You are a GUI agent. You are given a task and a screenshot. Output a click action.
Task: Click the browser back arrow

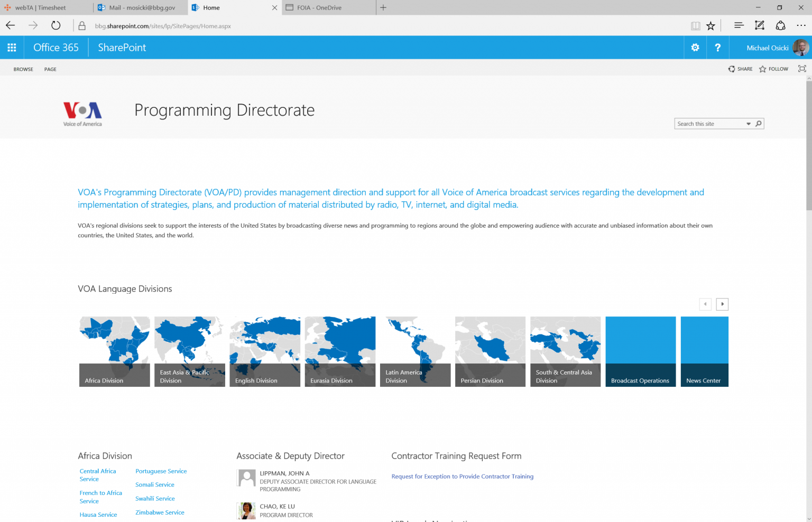click(11, 25)
